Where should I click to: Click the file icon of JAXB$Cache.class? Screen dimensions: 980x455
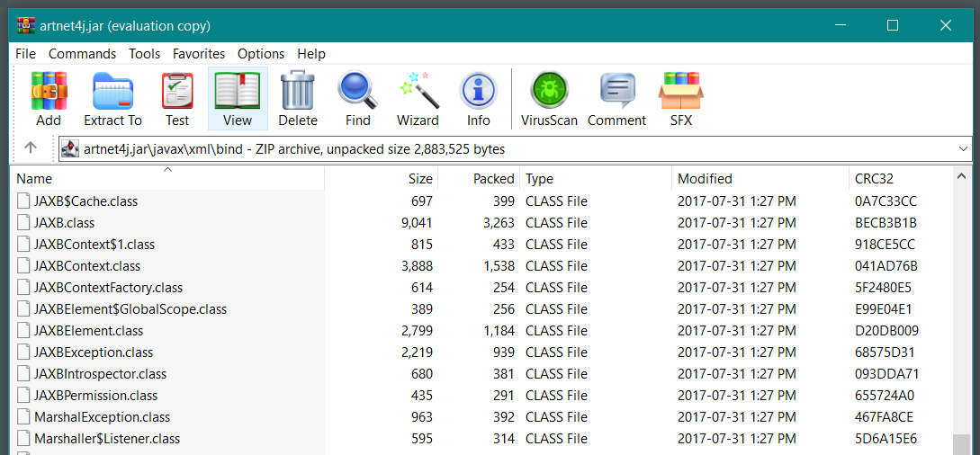[23, 201]
